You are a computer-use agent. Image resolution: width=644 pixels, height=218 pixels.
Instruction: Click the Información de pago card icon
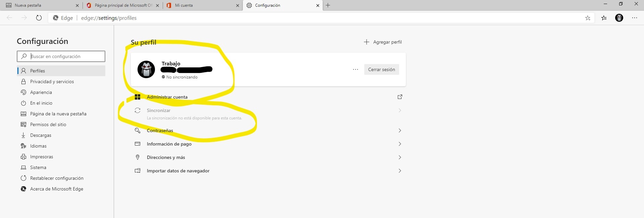pyautogui.click(x=138, y=144)
